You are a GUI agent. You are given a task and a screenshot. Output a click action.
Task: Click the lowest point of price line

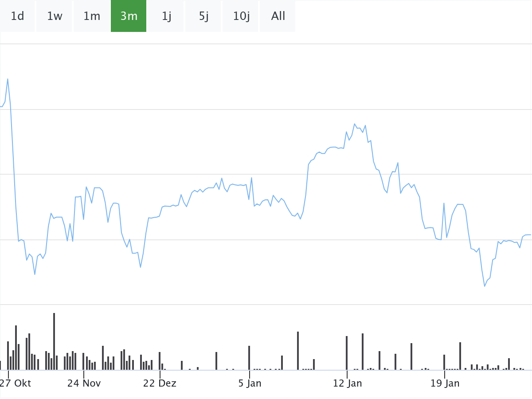pos(485,286)
